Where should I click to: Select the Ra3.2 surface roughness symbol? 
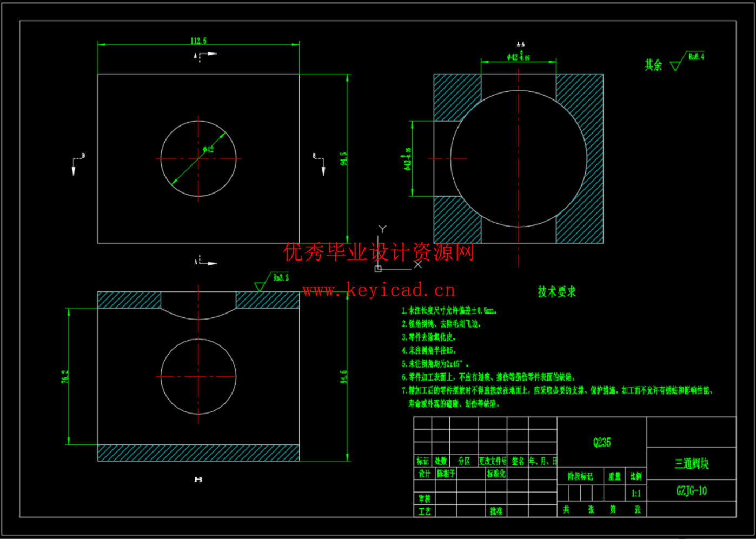tap(272, 281)
